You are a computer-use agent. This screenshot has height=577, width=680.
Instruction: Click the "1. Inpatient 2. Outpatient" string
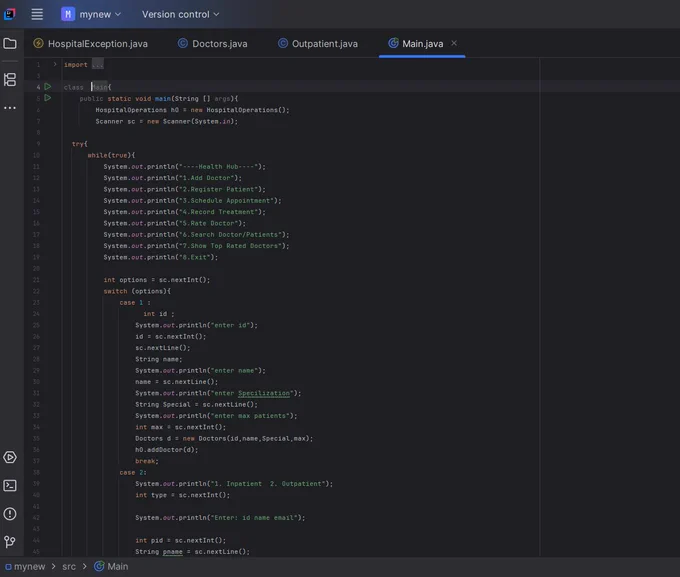point(268,483)
